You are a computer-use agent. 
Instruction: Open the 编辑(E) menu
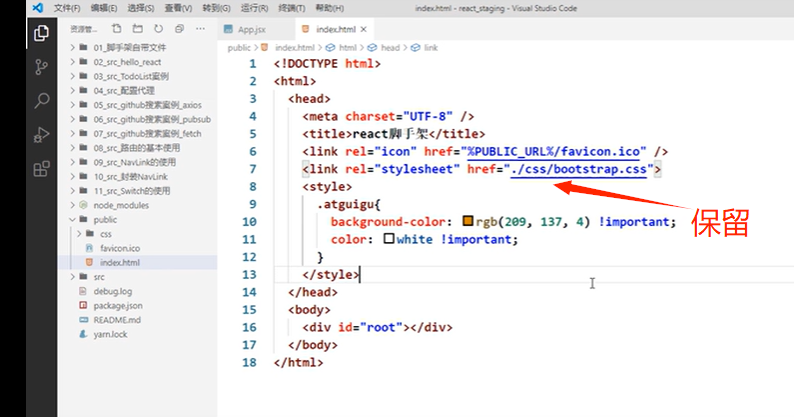point(104,8)
